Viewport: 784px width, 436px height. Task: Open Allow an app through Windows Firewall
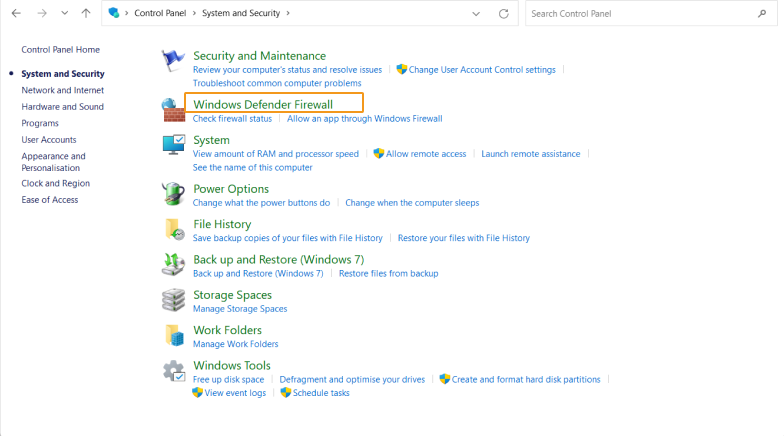pyautogui.click(x=364, y=119)
